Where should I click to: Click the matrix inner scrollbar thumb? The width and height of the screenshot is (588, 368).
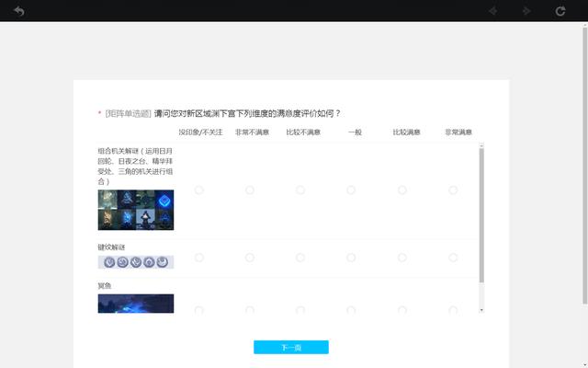point(481,215)
